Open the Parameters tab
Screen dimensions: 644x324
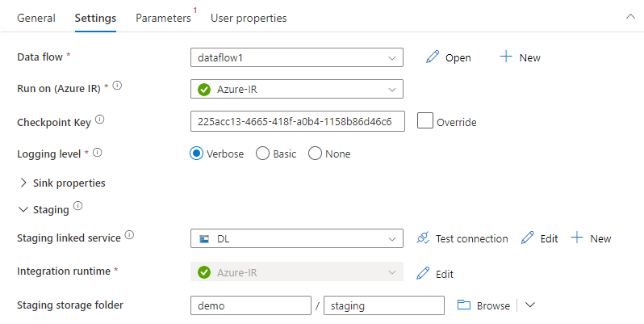tap(164, 18)
